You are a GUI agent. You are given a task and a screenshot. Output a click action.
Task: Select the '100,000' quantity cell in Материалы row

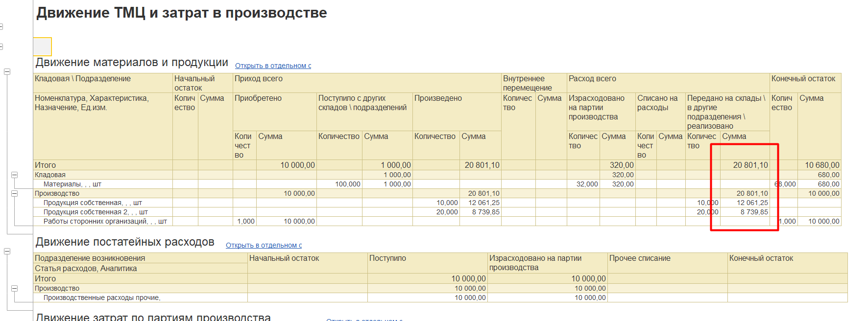coord(339,184)
